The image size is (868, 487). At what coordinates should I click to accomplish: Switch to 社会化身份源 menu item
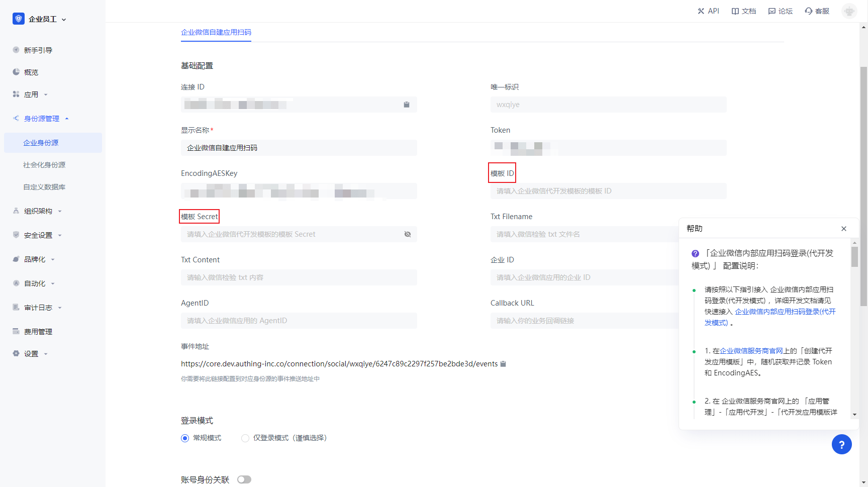(44, 165)
